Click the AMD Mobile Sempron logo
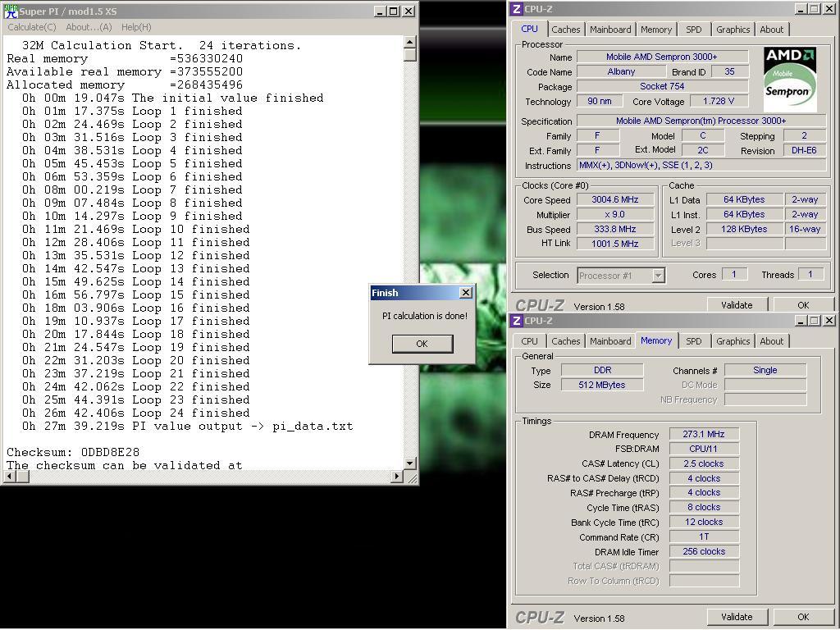Image resolution: width=840 pixels, height=630 pixels. pyautogui.click(x=790, y=80)
